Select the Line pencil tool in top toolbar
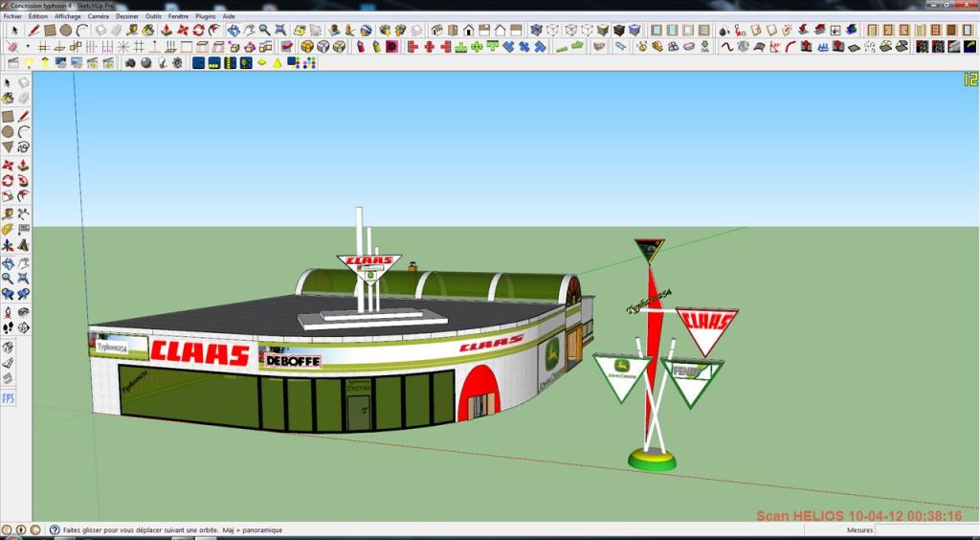 [x=33, y=30]
